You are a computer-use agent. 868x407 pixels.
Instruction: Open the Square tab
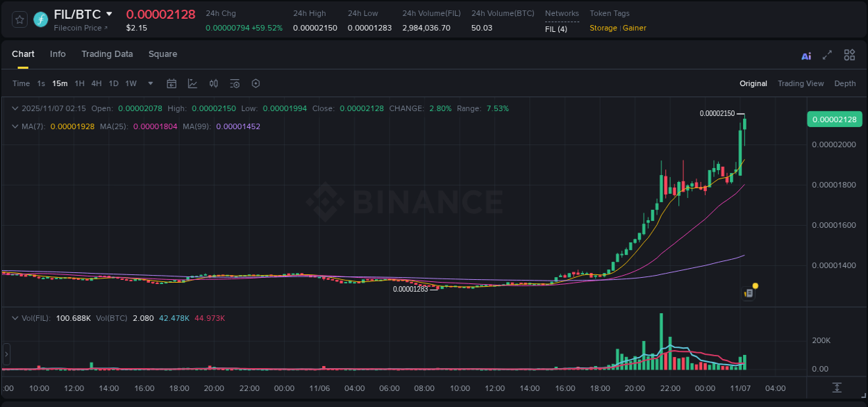(162, 54)
